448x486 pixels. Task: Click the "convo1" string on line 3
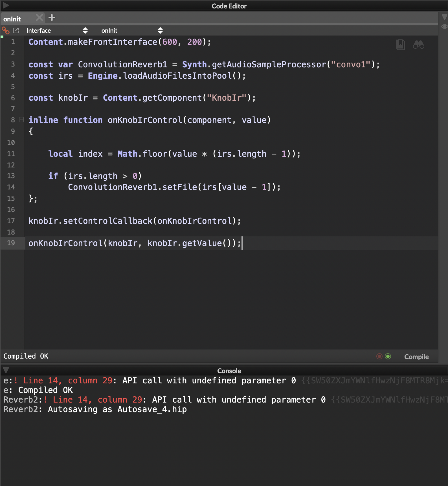351,65
